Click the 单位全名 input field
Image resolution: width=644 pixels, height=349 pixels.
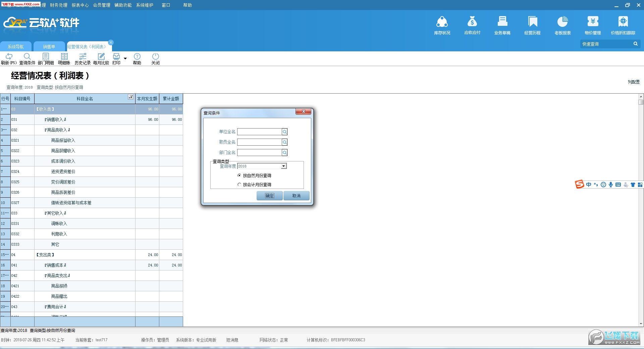click(260, 132)
